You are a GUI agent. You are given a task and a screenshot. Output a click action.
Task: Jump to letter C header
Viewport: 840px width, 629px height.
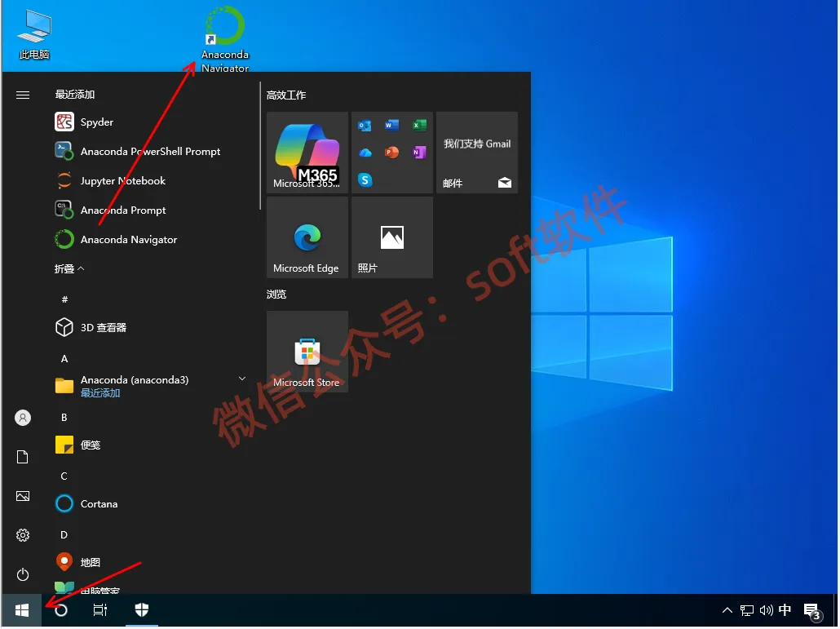[x=64, y=476]
